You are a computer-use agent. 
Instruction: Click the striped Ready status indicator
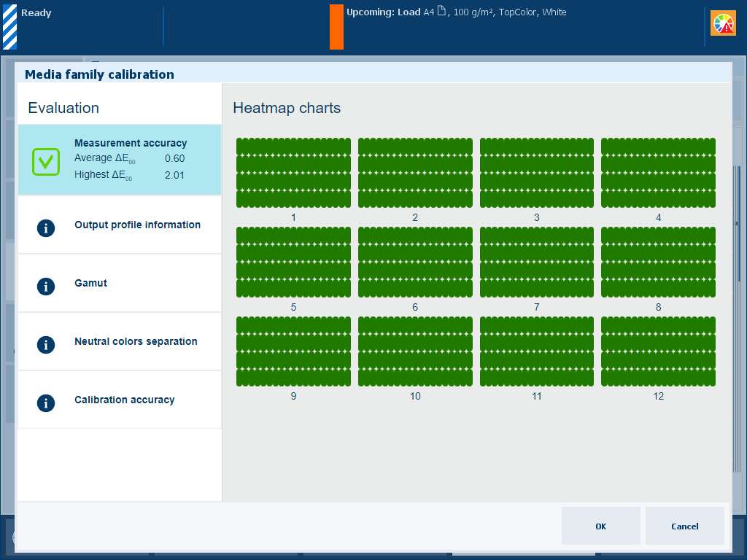coord(9,27)
